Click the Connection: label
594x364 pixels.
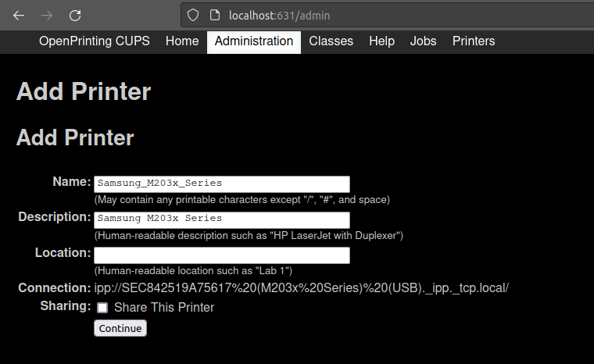point(55,288)
